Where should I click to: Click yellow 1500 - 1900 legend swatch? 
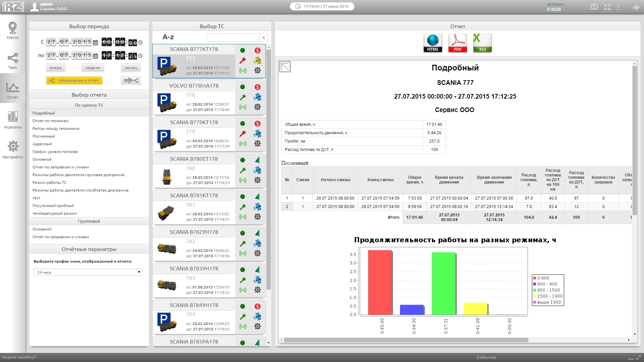coord(535,296)
